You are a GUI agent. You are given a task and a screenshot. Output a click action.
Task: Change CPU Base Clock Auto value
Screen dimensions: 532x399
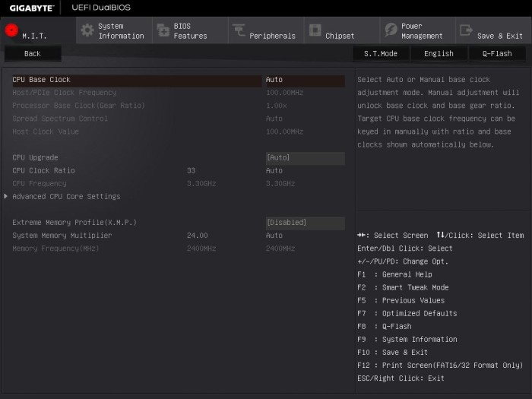click(304, 80)
